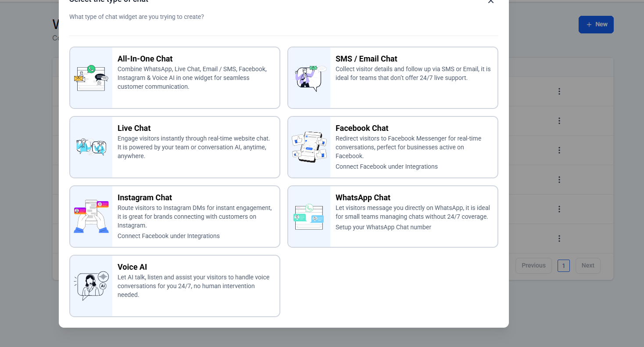Choose the "SMS / Email Chat" title
The height and width of the screenshot is (347, 644).
point(366,59)
